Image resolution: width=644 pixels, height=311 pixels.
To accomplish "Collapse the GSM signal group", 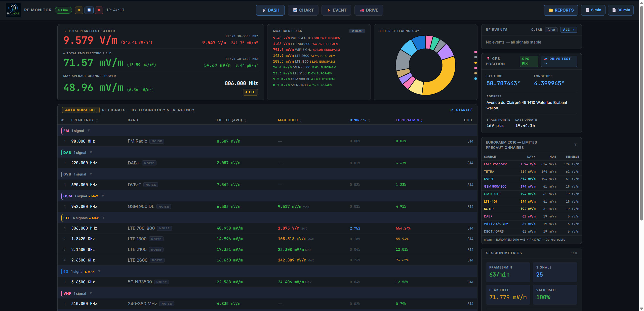I will pos(103,196).
